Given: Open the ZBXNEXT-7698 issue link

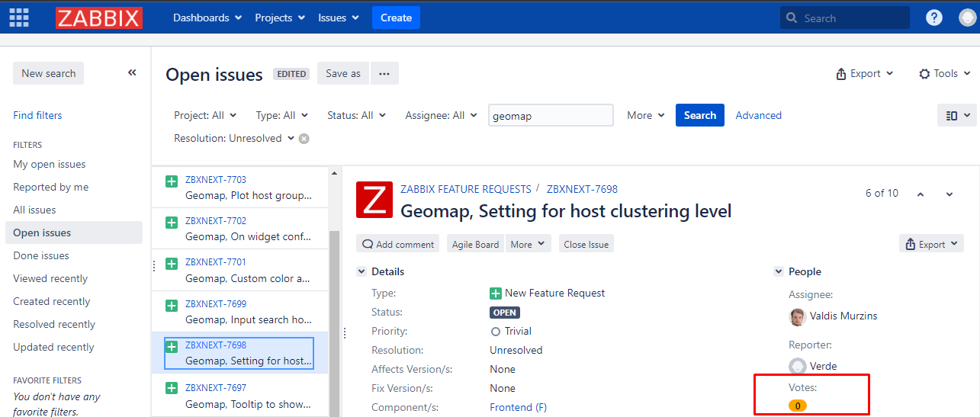Looking at the screenshot, I should (582, 189).
